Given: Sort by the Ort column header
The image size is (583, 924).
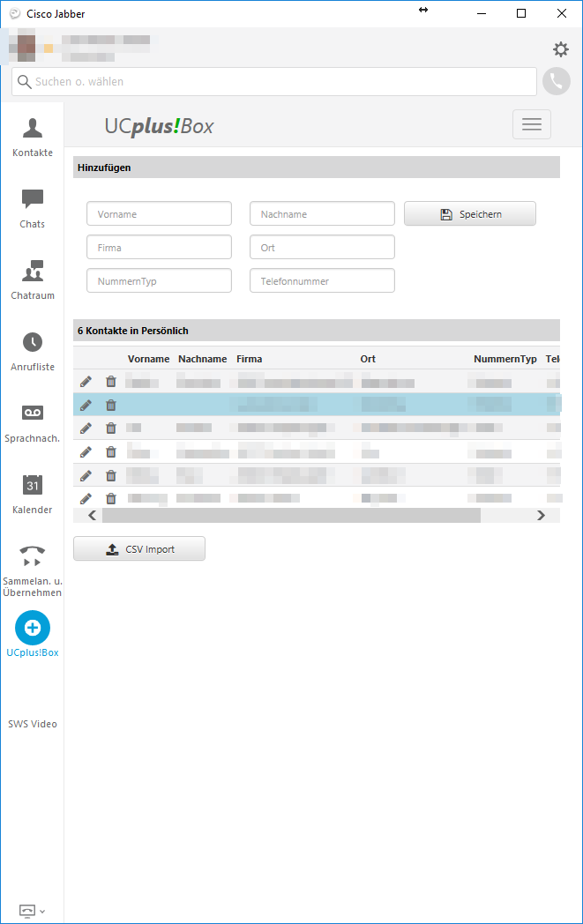Looking at the screenshot, I should [x=368, y=359].
